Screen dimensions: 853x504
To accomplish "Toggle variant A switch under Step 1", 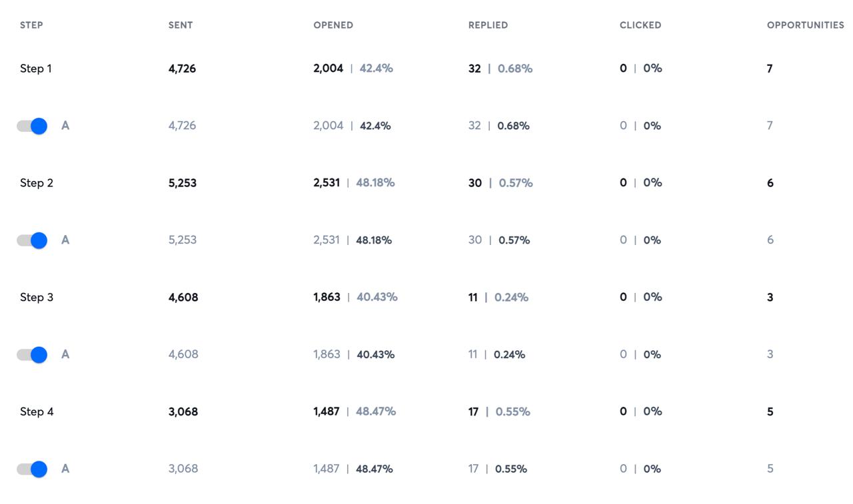I will pyautogui.click(x=32, y=126).
